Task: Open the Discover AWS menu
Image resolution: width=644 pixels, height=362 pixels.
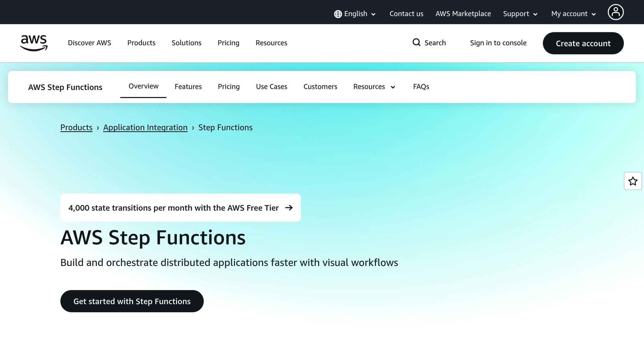Action: coord(89,43)
